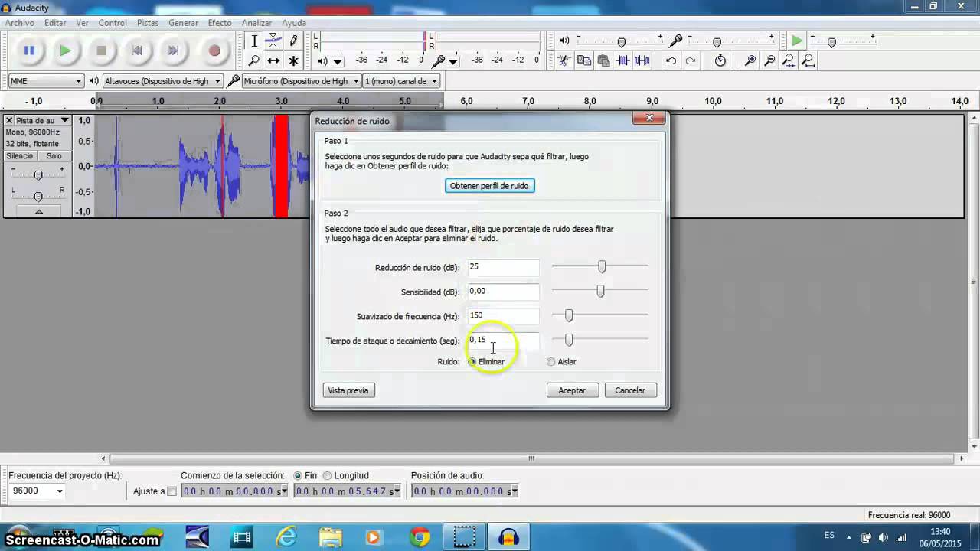Click the Vista previa button

(348, 390)
